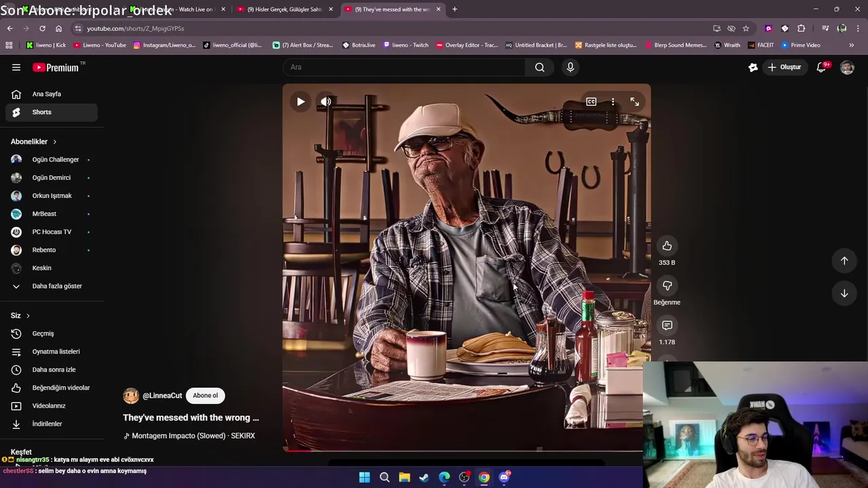Screen dimensions: 868x488
Task: Click the Chrome home button
Action: [x=58, y=28]
